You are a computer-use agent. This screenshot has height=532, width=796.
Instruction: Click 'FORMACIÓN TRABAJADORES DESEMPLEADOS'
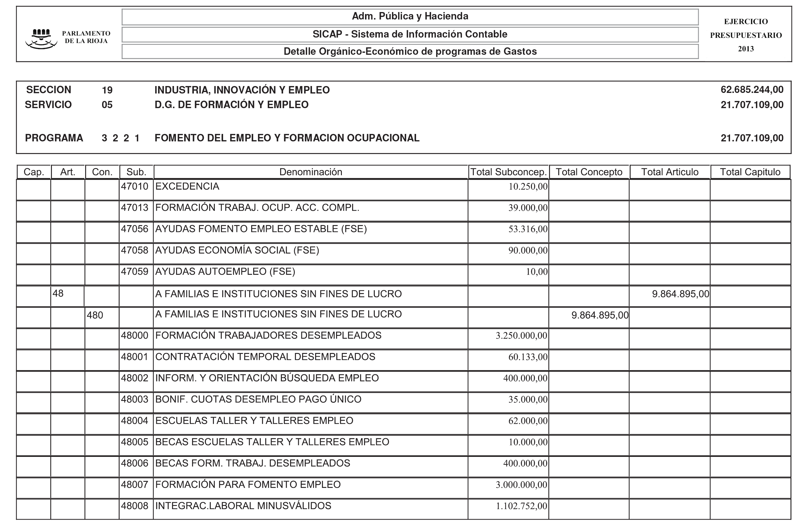tap(268, 336)
